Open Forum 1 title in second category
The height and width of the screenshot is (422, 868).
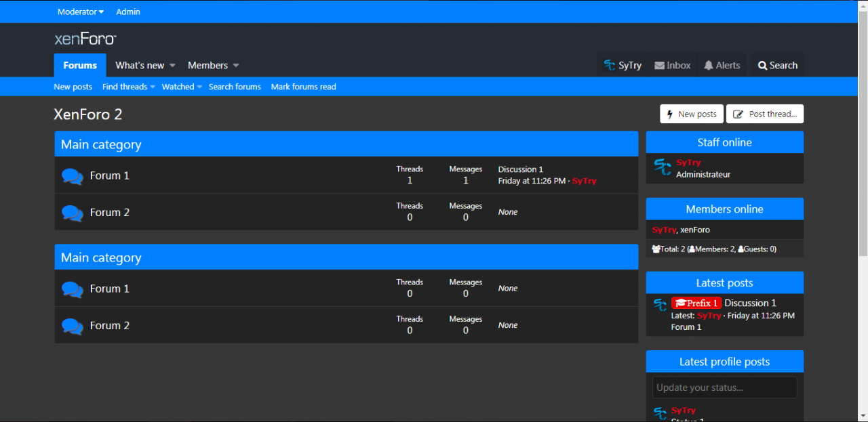click(110, 289)
